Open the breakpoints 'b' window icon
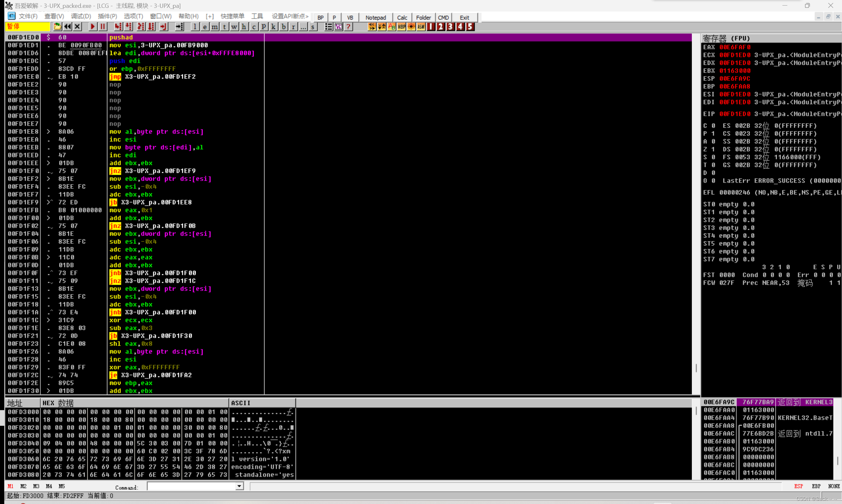 [283, 27]
